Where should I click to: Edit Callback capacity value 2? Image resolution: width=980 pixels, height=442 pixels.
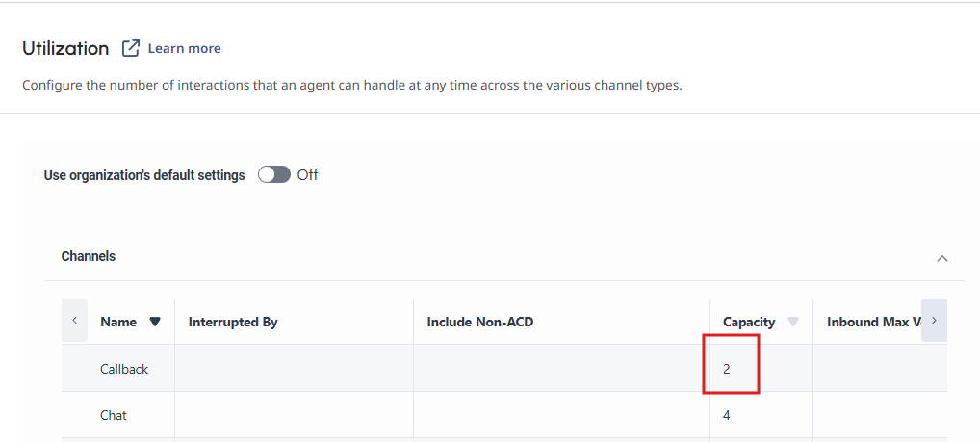(726, 369)
